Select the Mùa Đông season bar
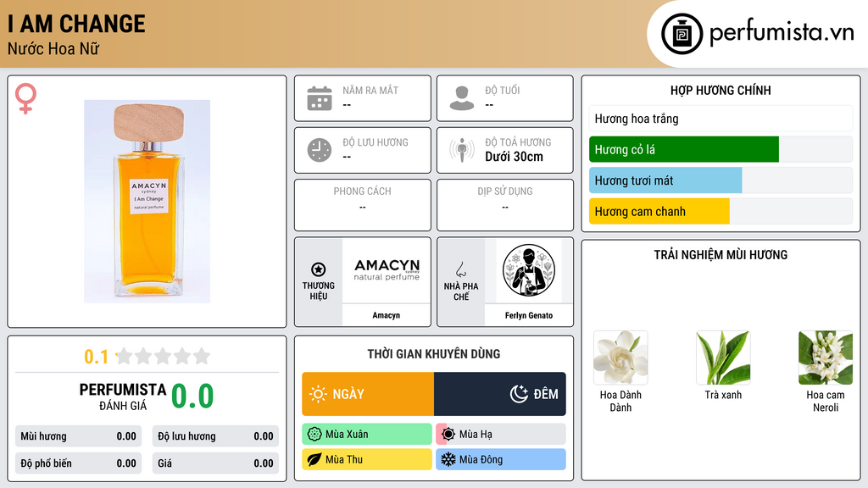 pos(501,459)
